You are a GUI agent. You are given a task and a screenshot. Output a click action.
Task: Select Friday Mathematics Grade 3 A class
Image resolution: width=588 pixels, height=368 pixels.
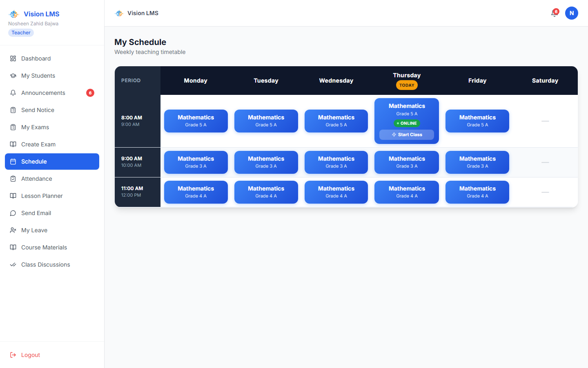pos(477,162)
